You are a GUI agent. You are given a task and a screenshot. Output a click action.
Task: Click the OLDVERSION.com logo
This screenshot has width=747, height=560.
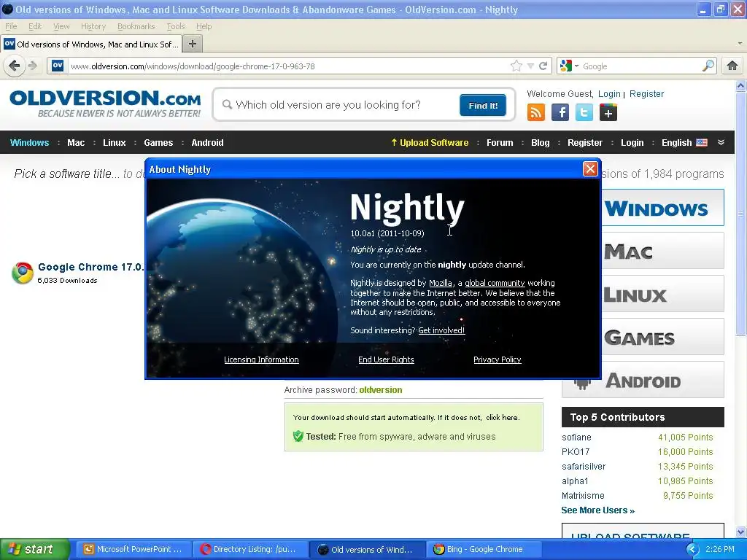[x=105, y=104]
